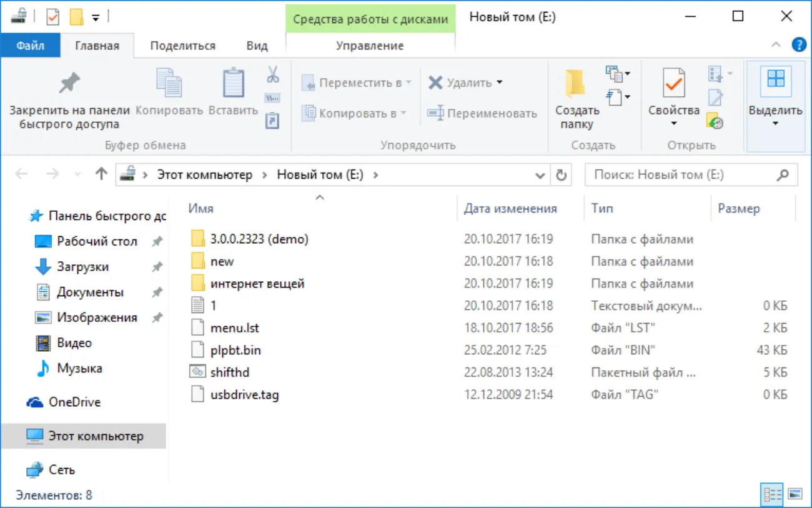The height and width of the screenshot is (508, 812).
Task: Click the scissors Cut icon in ribbon
Action: [x=273, y=74]
